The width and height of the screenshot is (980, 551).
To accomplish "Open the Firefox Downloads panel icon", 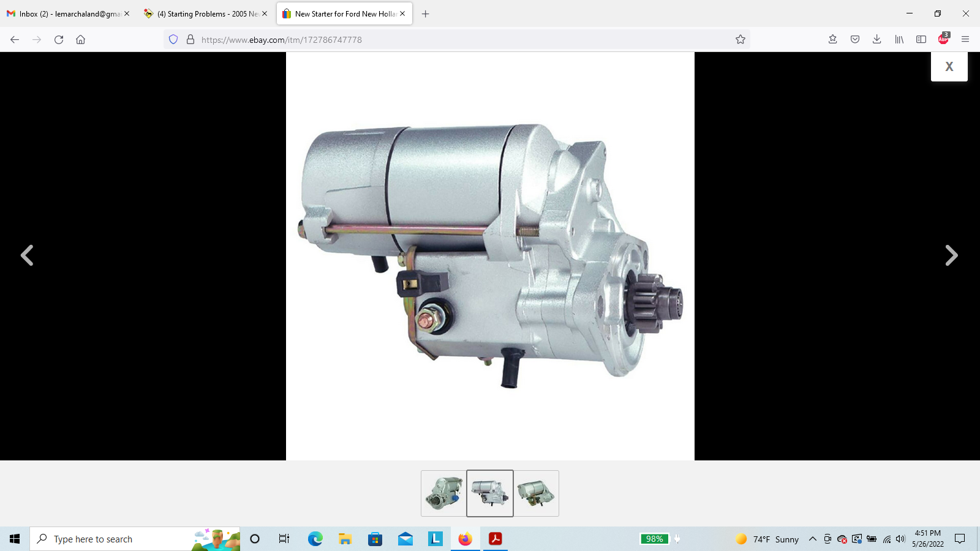I will point(876,40).
